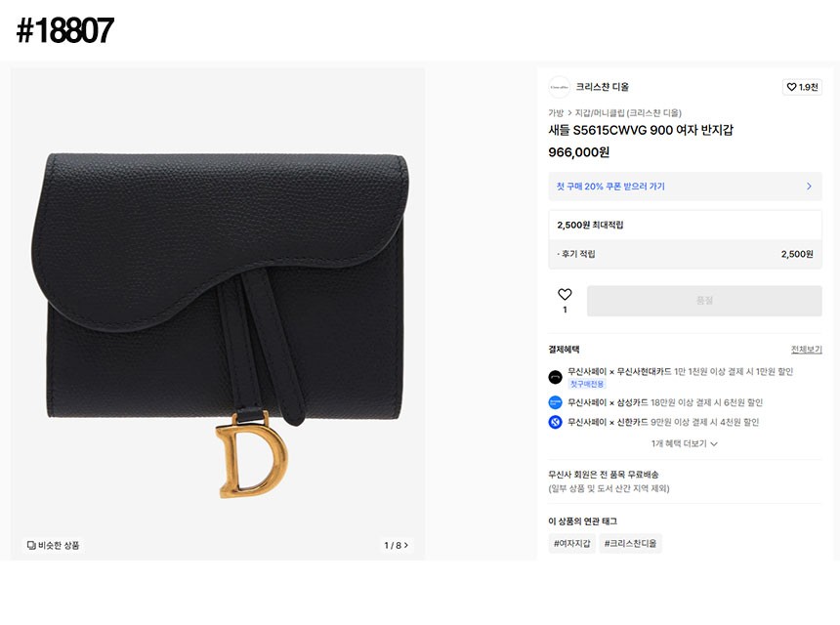Click the 첫 구매 20% 쿠폰 받으러 가기 banner

685,187
